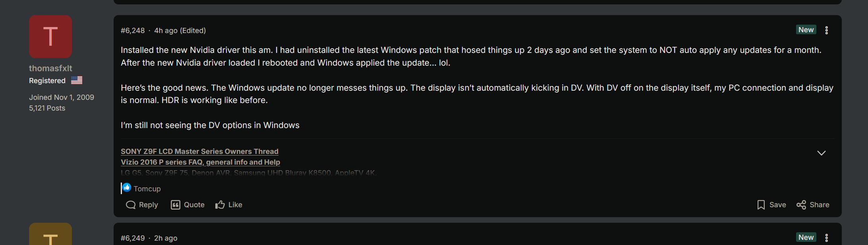Expand the signature with the chevron arrow
Screen dimensions: 868x245
822,153
